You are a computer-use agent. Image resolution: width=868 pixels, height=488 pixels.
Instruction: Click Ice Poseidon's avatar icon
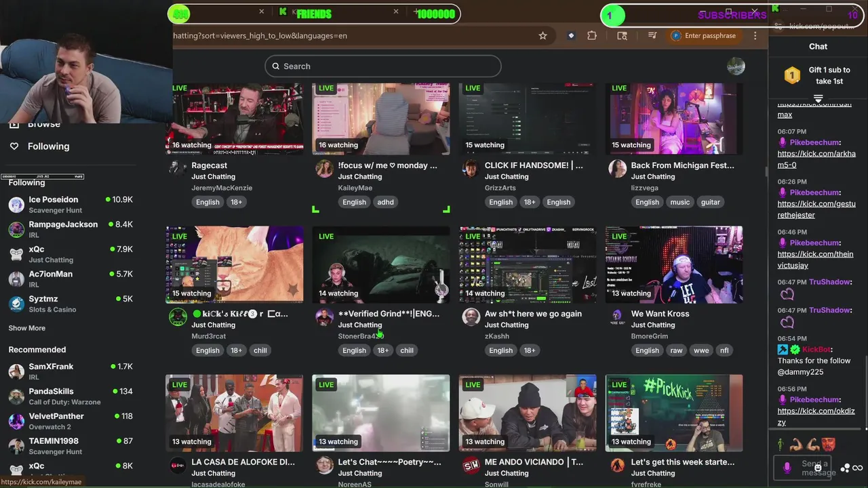pyautogui.click(x=16, y=205)
